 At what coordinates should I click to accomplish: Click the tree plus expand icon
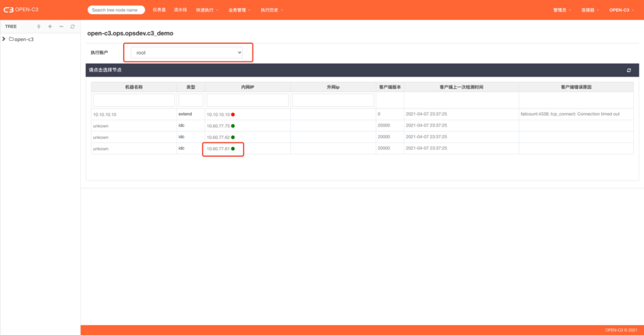point(50,26)
